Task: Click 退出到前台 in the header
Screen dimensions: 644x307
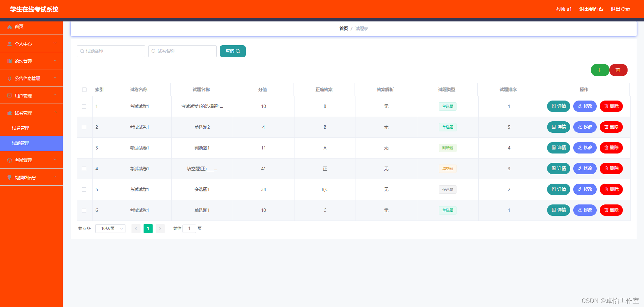Action: pyautogui.click(x=591, y=9)
